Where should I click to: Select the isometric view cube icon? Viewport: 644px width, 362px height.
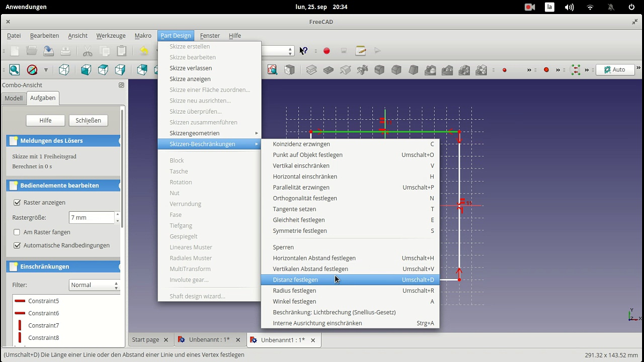tap(64, 70)
